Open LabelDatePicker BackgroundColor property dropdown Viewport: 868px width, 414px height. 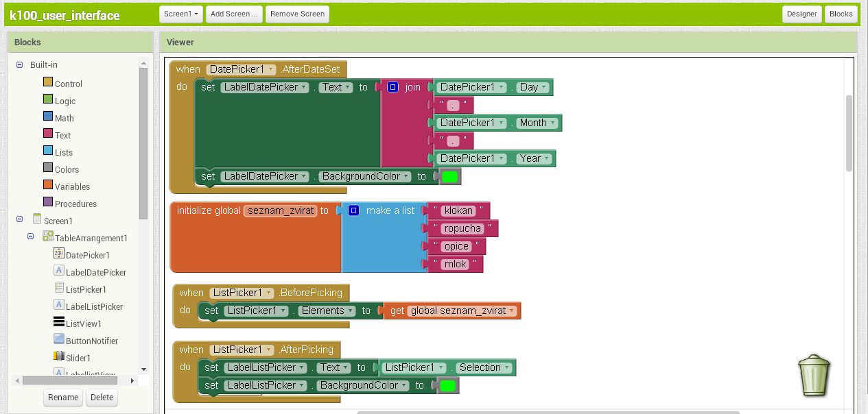coord(366,176)
